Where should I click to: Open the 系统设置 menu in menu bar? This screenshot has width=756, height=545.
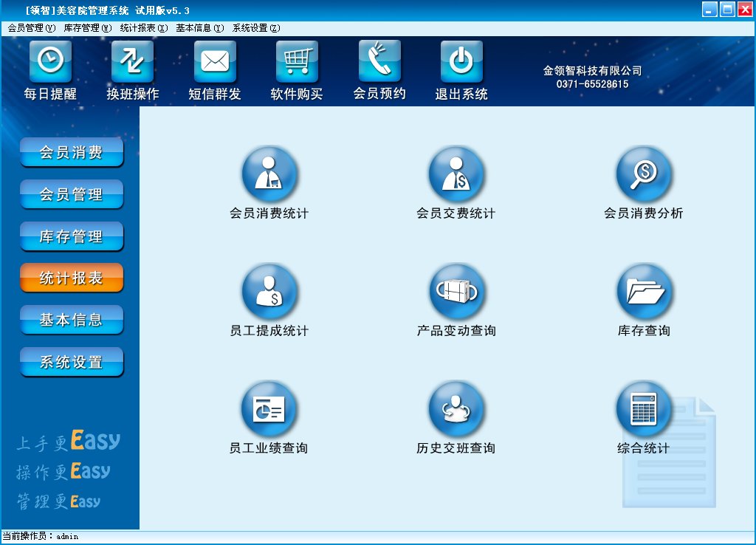[x=255, y=28]
